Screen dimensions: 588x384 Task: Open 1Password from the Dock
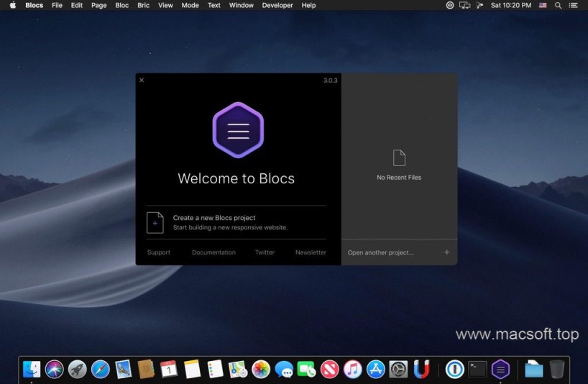tap(454, 370)
